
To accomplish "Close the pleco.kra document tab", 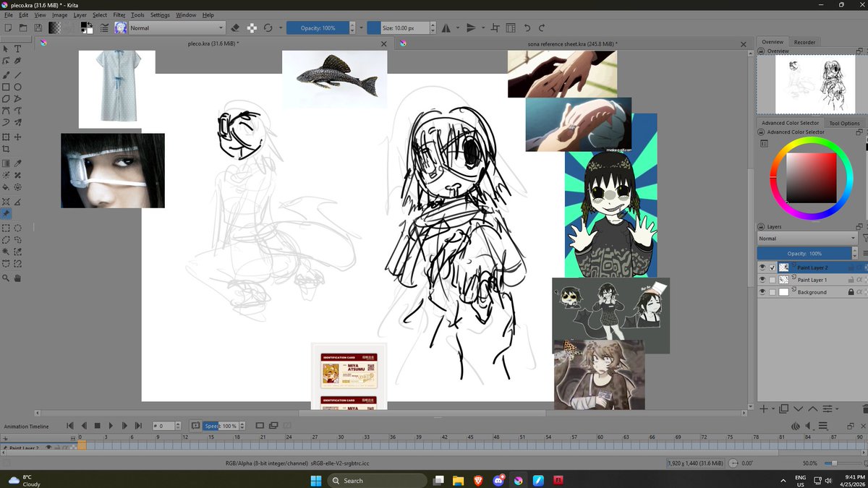I will pos(383,44).
